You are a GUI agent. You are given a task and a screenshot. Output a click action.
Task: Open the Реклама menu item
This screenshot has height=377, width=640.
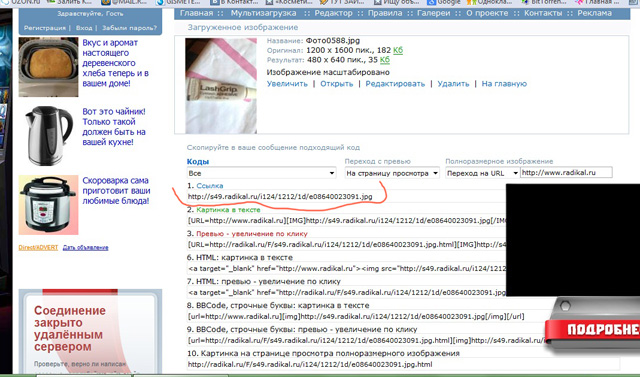[x=594, y=13]
